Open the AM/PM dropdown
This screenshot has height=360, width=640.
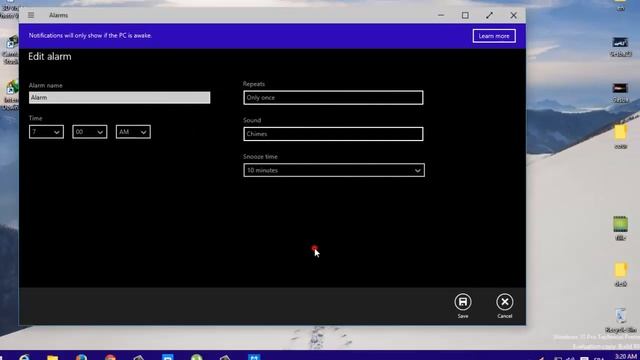(x=133, y=132)
